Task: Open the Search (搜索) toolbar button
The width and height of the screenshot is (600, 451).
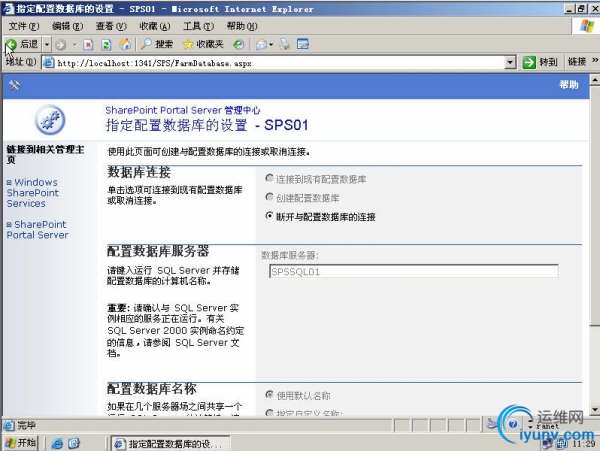Action: (x=157, y=44)
